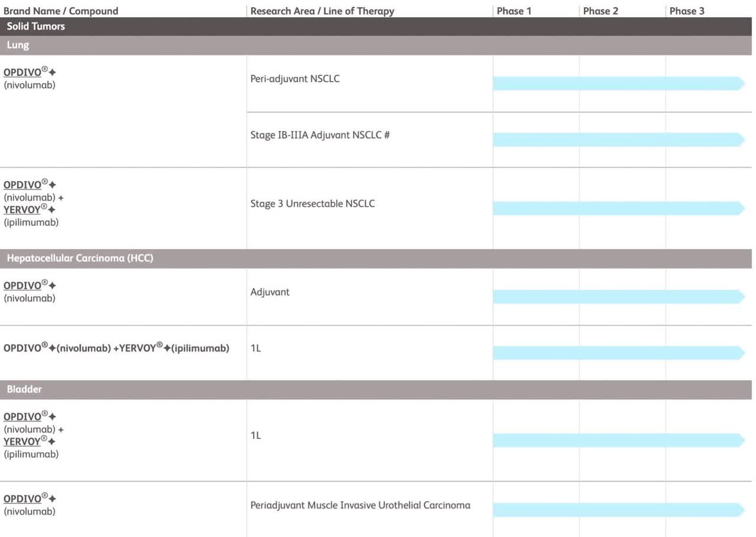Viewport: 756px width, 537px height.
Task: Click the Periadjuvant Muscle Invasive Urothelial Carcinoma progress bar
Action: pos(619,510)
